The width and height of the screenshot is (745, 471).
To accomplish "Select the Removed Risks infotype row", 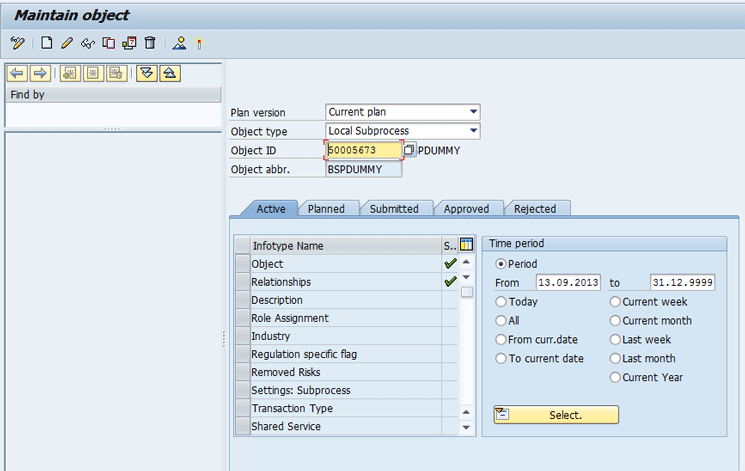I will click(346, 372).
